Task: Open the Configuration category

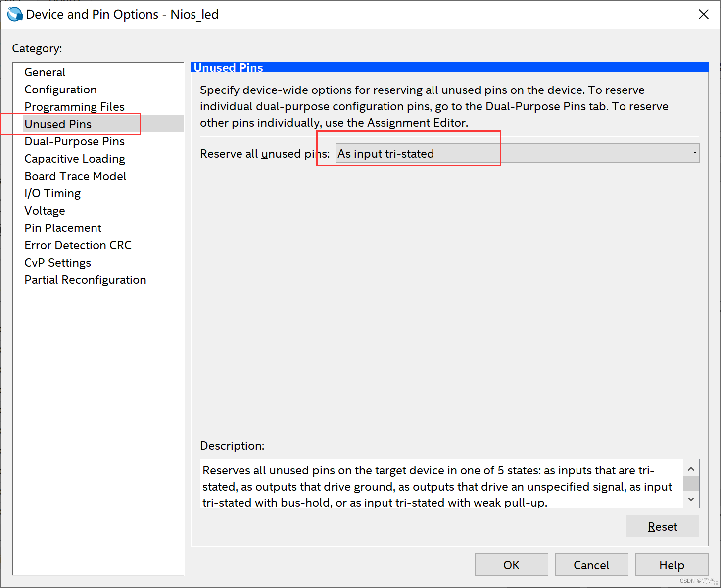Action: pyautogui.click(x=60, y=90)
